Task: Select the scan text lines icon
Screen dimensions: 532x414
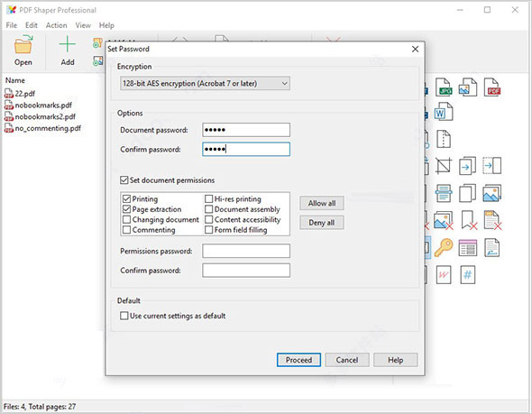Action: 444,193
